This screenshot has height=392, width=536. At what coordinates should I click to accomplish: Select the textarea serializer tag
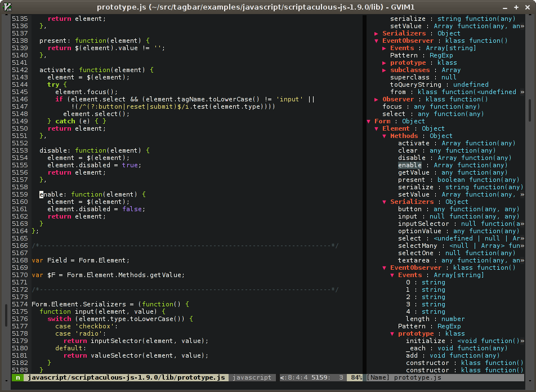click(x=417, y=260)
